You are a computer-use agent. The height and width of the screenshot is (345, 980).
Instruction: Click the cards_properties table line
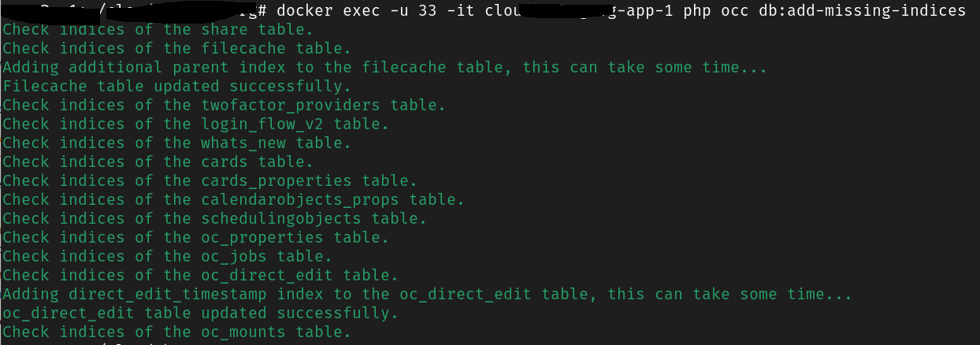[210, 181]
